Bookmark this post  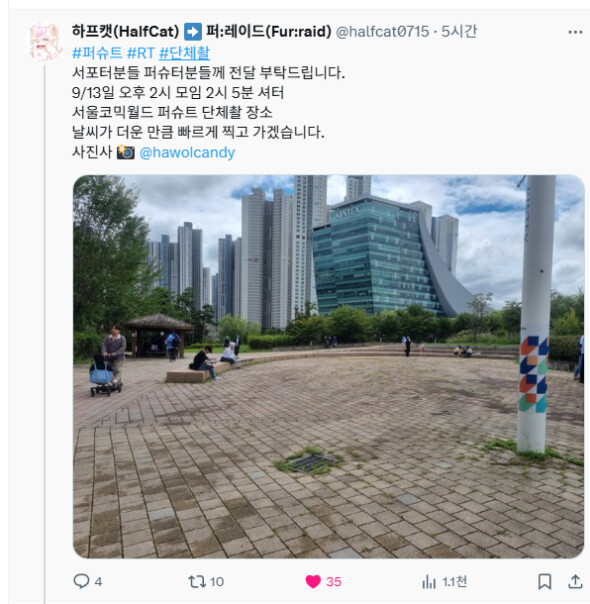tap(544, 581)
